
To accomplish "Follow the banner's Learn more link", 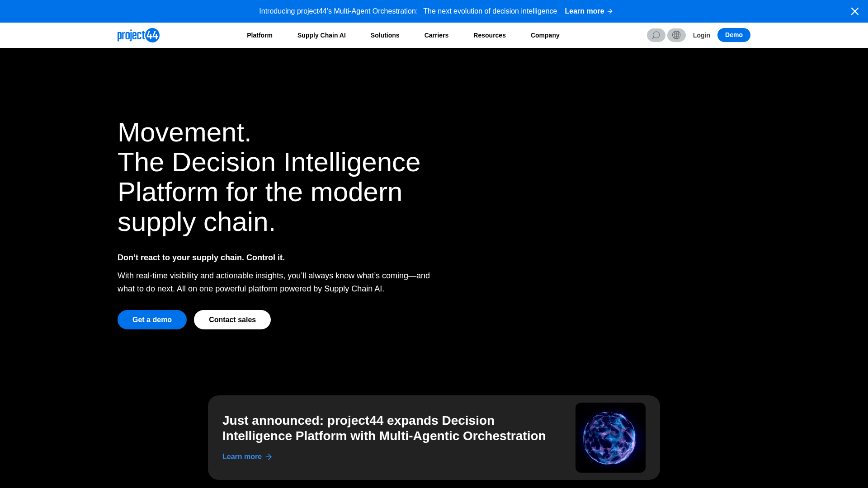I will point(585,11).
